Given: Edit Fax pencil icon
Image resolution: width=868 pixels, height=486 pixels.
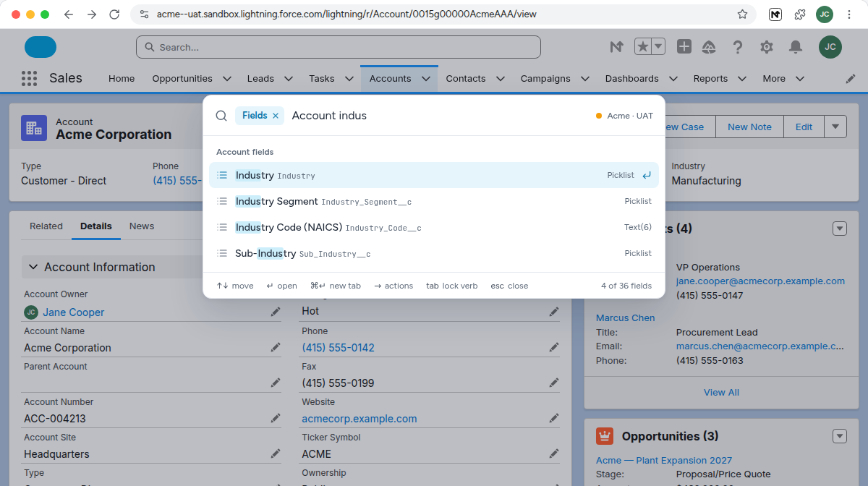Looking at the screenshot, I should tap(553, 383).
